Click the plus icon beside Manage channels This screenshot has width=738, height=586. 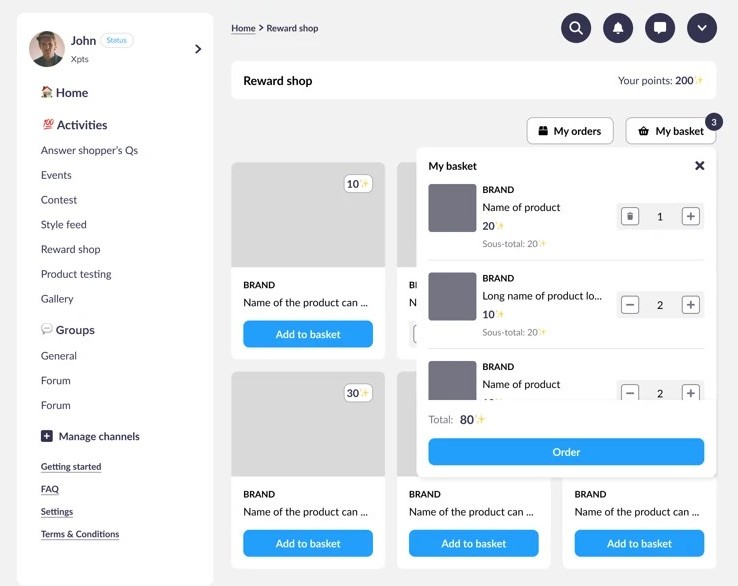pyautogui.click(x=47, y=437)
